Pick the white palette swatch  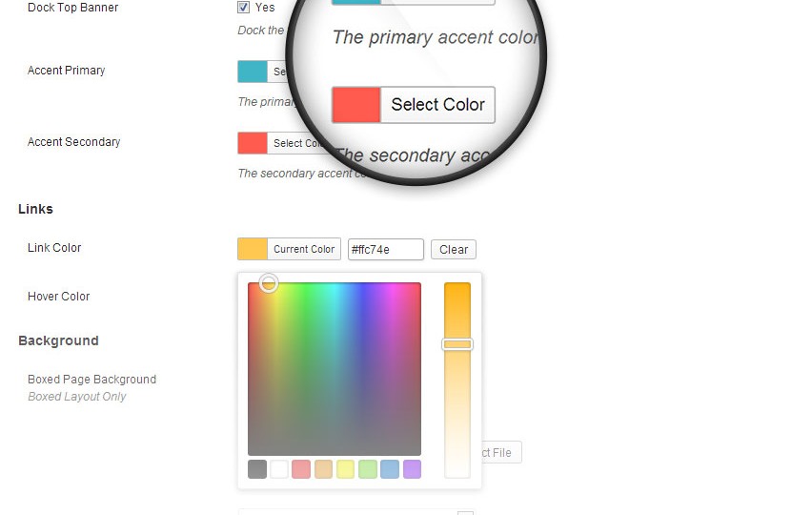click(x=279, y=469)
